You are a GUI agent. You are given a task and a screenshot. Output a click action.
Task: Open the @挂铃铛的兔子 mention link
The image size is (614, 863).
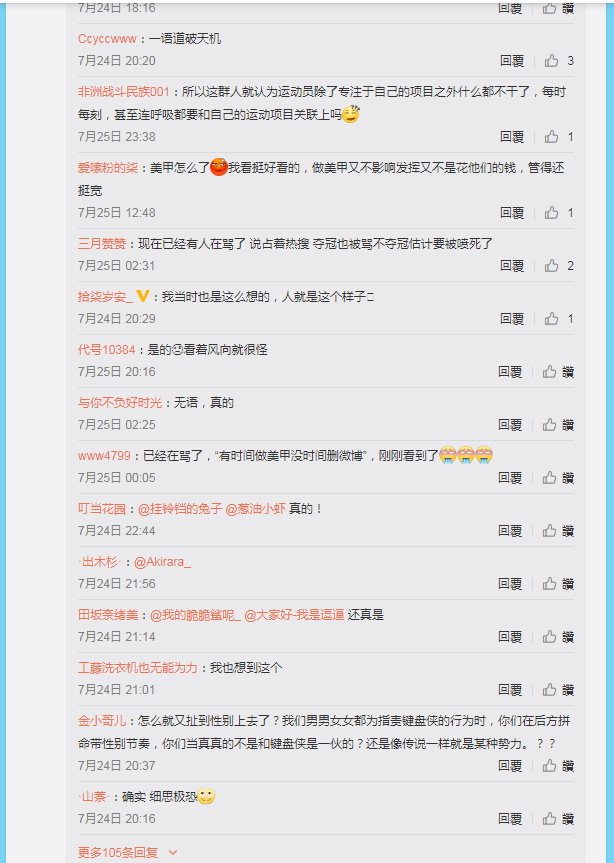180,509
